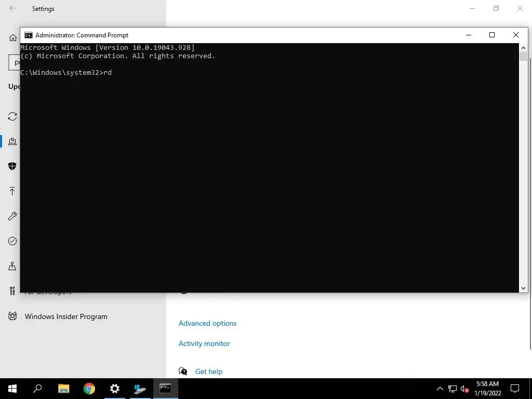532x399 pixels.
Task: Open the Advanced options link
Action: 207,323
